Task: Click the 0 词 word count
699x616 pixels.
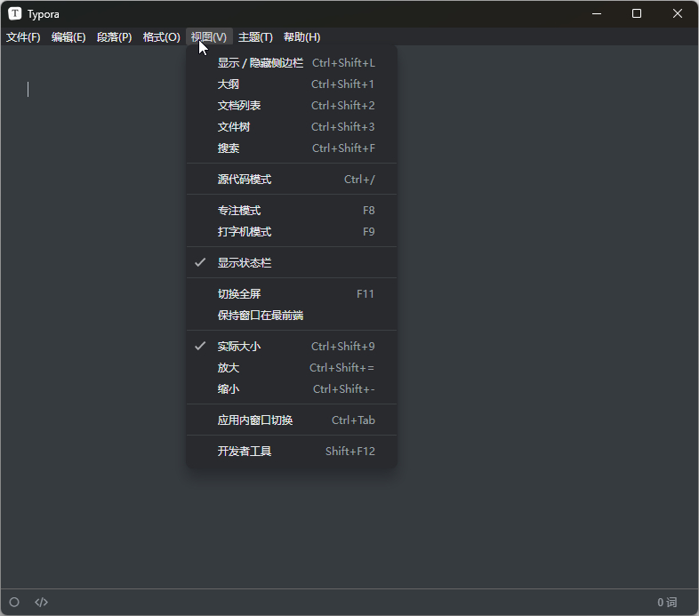Action: click(667, 603)
